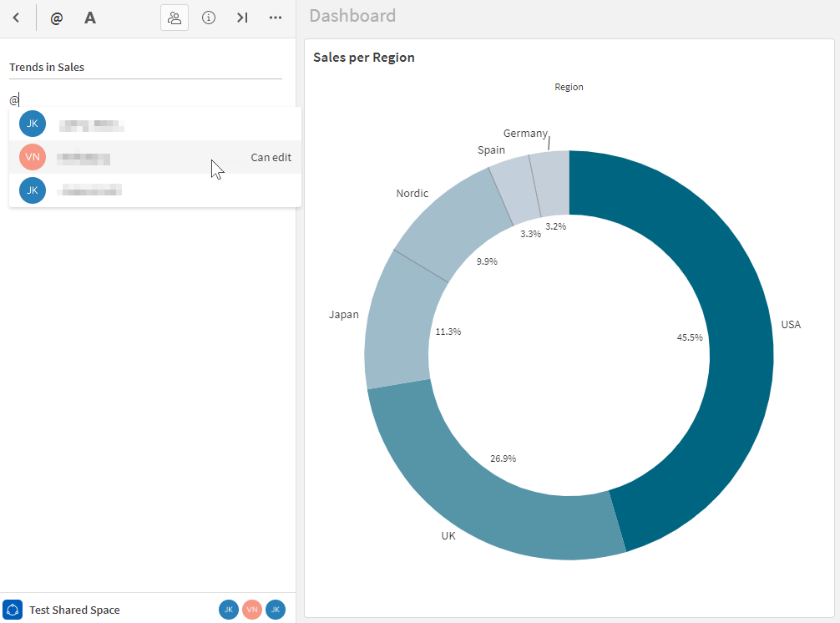Click the last JK avatar in the footer
Image resolution: width=840 pixels, height=623 pixels.
[276, 610]
